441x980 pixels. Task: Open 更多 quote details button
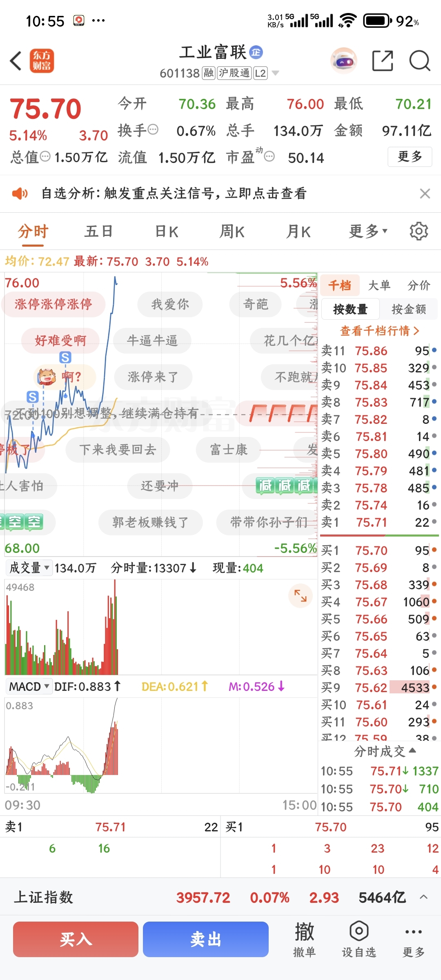point(410,156)
